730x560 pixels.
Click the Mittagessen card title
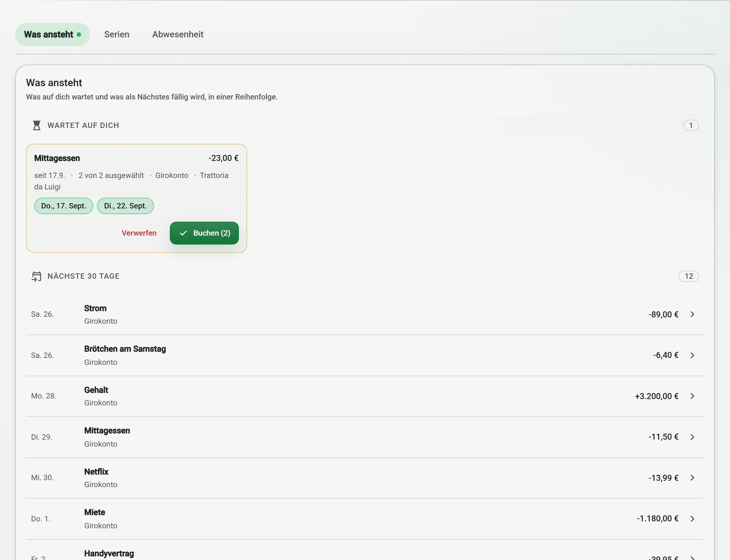(57, 158)
